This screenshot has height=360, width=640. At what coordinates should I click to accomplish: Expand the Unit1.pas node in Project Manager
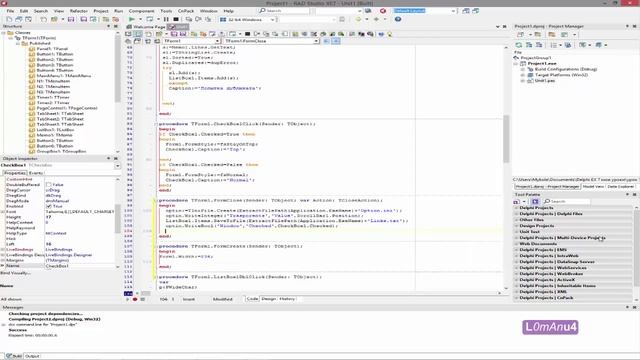523,81
